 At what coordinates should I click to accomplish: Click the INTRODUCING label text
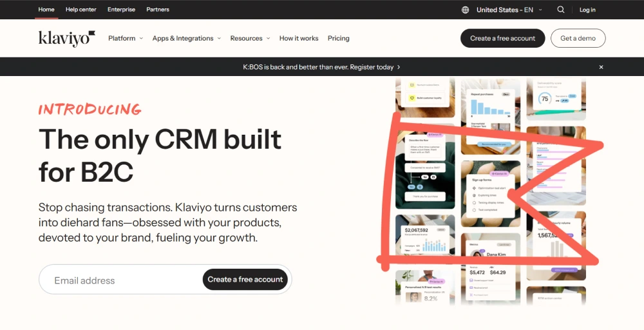[90, 110]
